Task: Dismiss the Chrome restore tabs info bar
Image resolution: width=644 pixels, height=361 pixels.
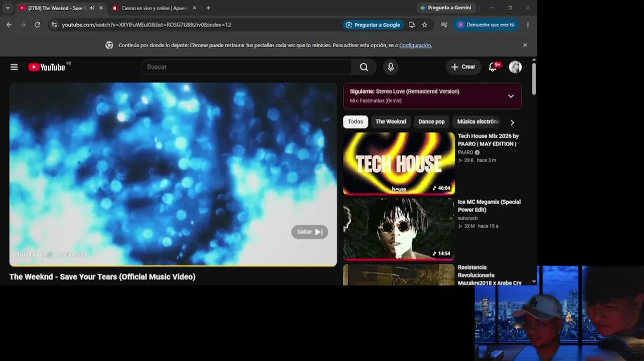Action: click(x=525, y=45)
